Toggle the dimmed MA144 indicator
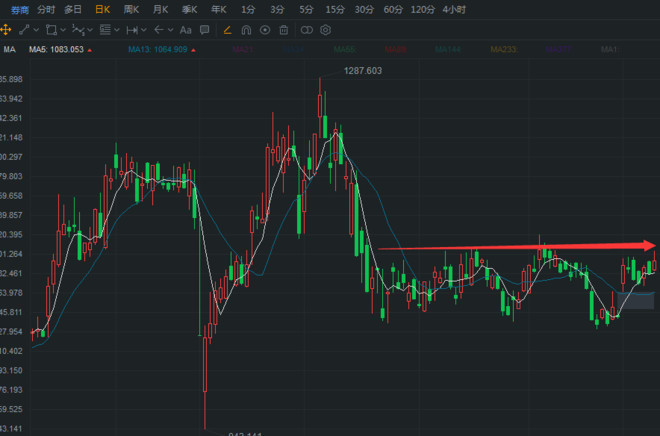The image size is (660, 436). (448, 50)
